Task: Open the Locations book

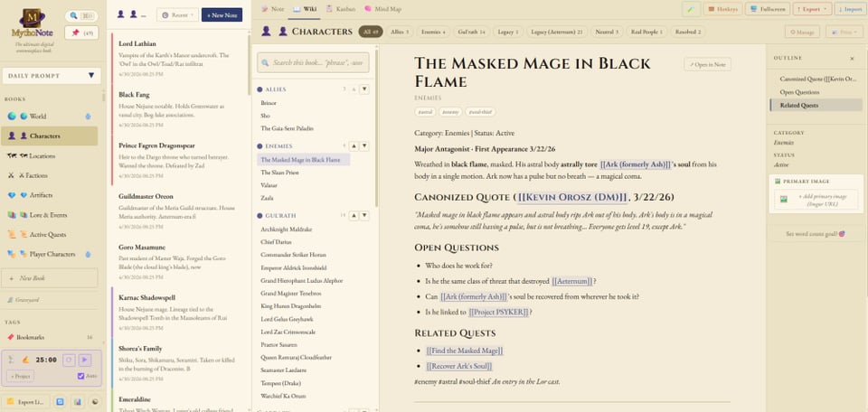Action: click(49, 156)
